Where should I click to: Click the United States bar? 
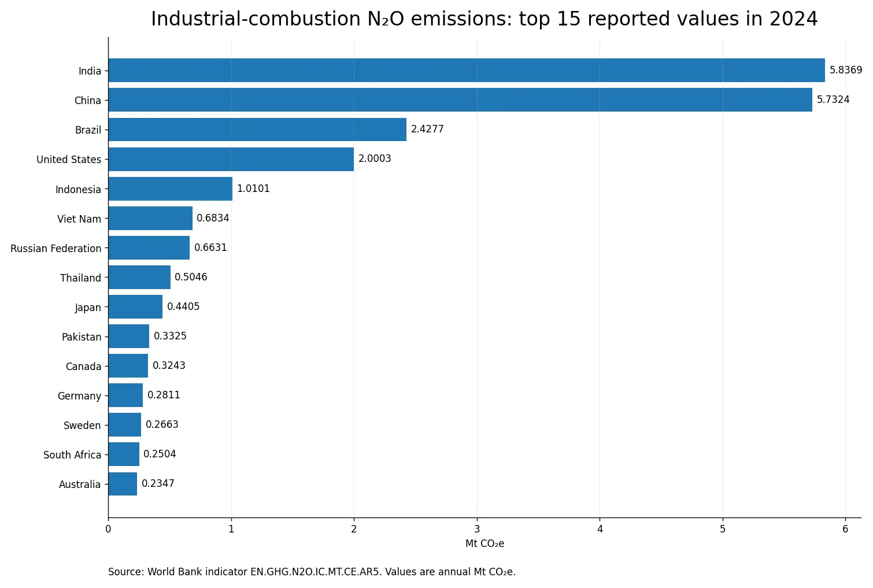point(231,159)
